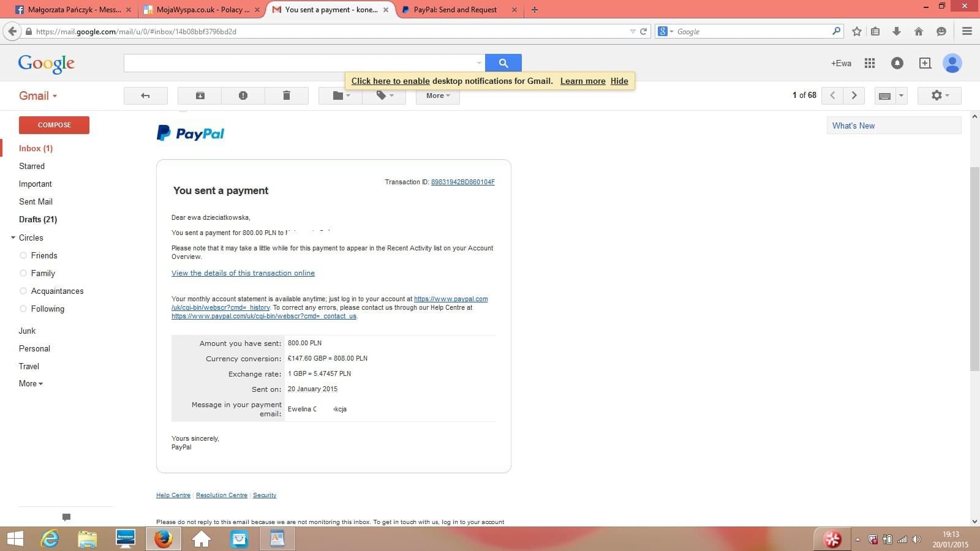Open the Help Centre link
The height and width of the screenshot is (551, 980).
coord(173,495)
